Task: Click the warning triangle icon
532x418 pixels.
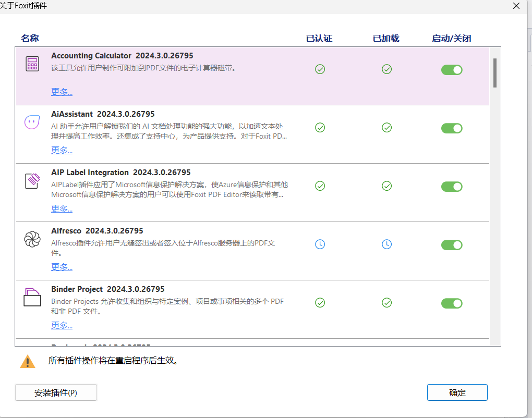Action: 28,361
